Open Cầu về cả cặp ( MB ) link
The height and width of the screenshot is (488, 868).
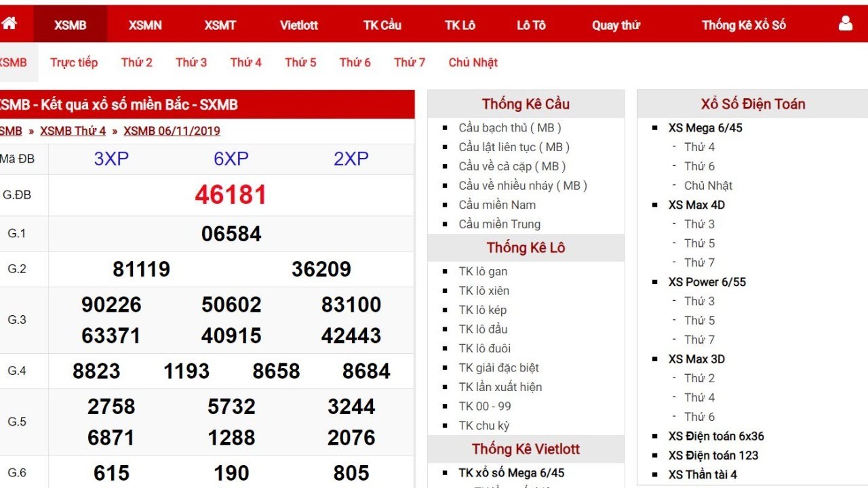[512, 166]
